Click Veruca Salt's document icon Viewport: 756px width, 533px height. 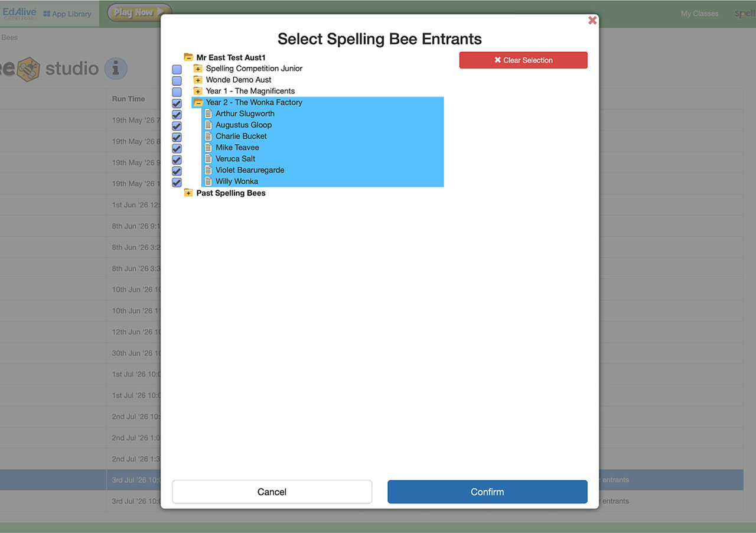208,158
